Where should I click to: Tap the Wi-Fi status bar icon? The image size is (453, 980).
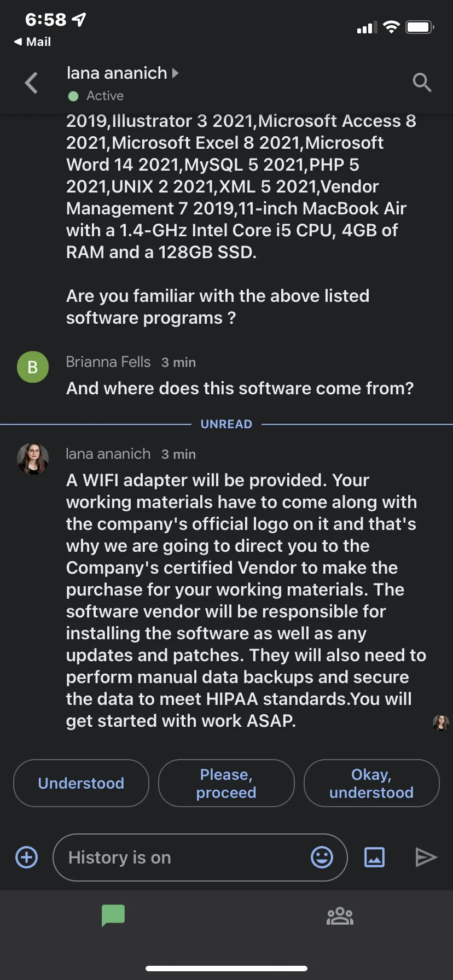point(391,27)
